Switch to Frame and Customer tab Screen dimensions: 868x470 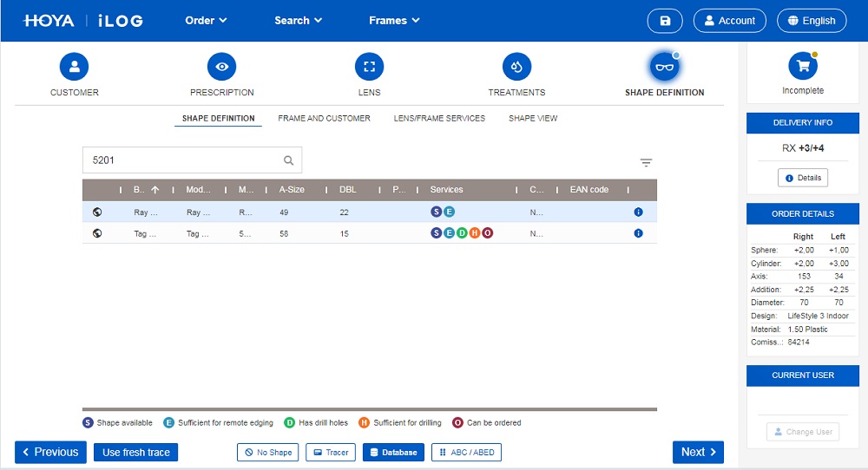click(324, 118)
